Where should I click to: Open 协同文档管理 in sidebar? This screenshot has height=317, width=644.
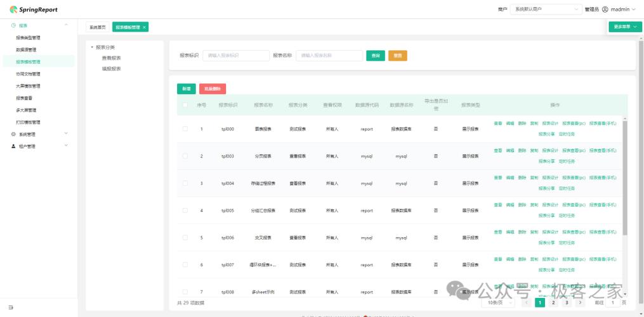pyautogui.click(x=28, y=74)
